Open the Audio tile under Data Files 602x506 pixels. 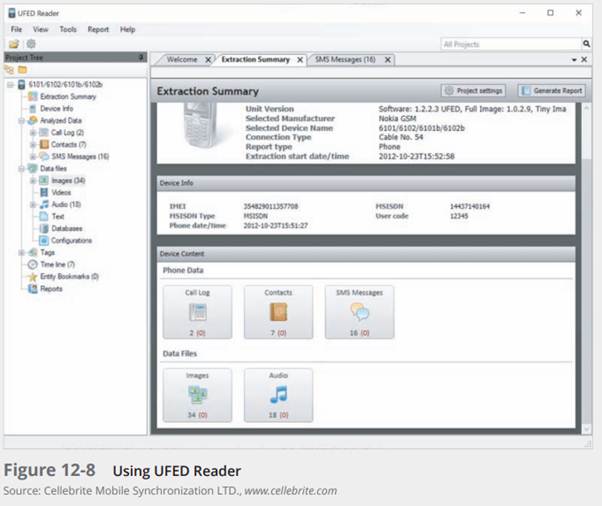pos(278,394)
